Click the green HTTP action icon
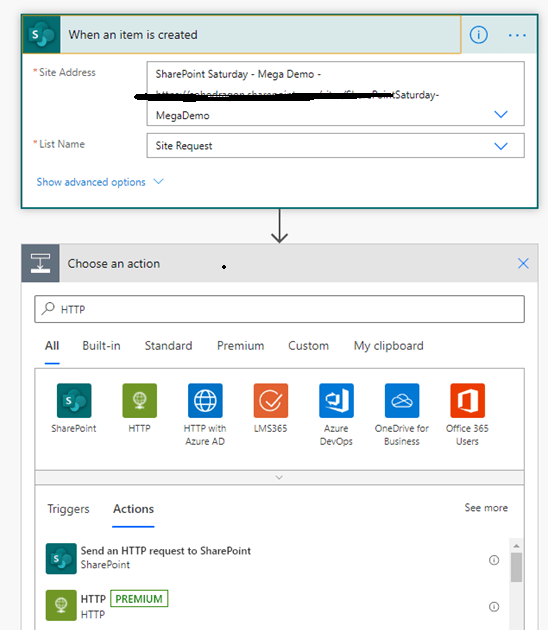Viewport: 548px width, 630px height. [x=61, y=605]
